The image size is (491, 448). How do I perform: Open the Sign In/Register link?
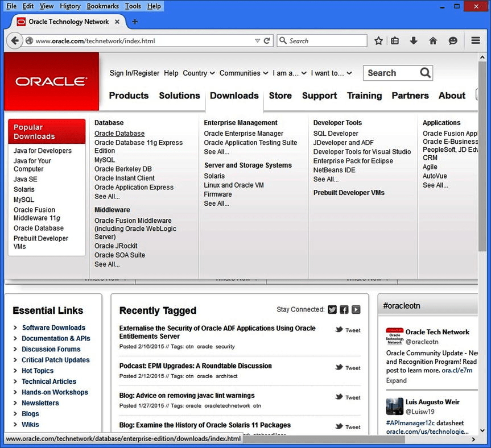tap(134, 73)
